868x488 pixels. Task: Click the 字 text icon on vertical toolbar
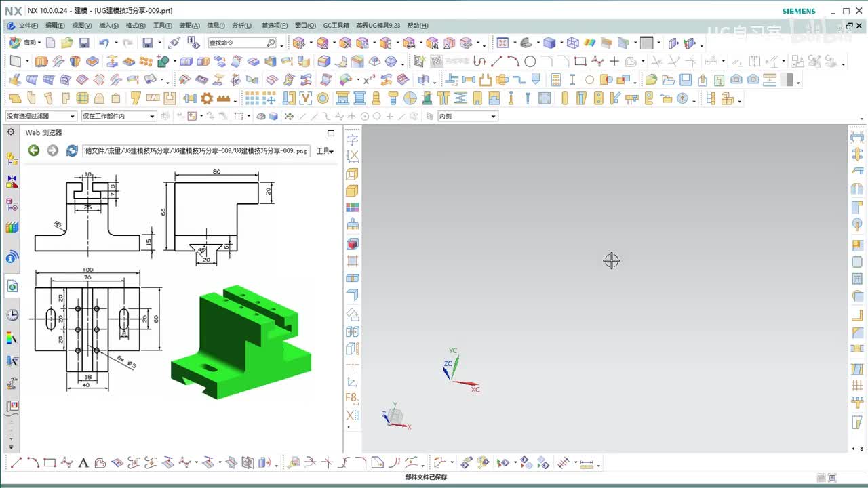tap(353, 140)
